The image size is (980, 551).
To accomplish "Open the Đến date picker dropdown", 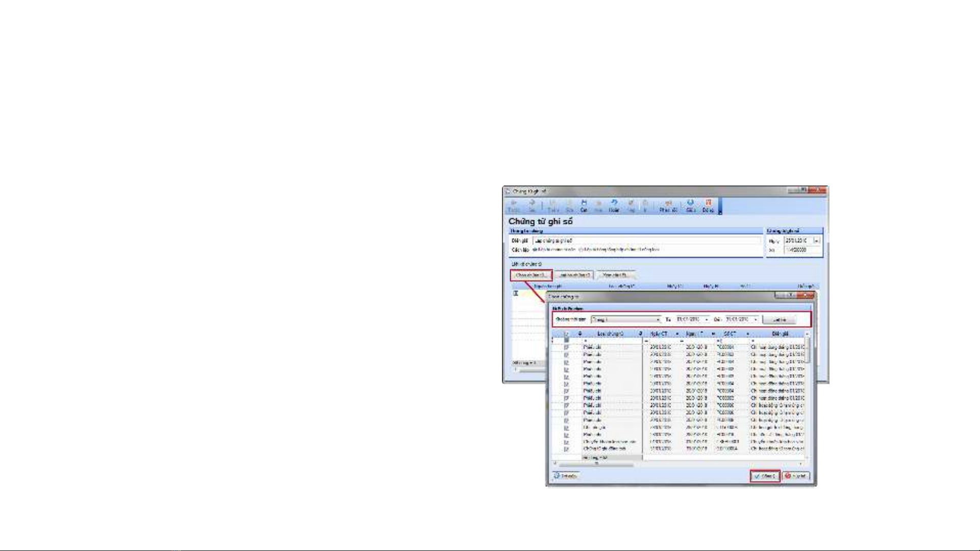I will [756, 320].
